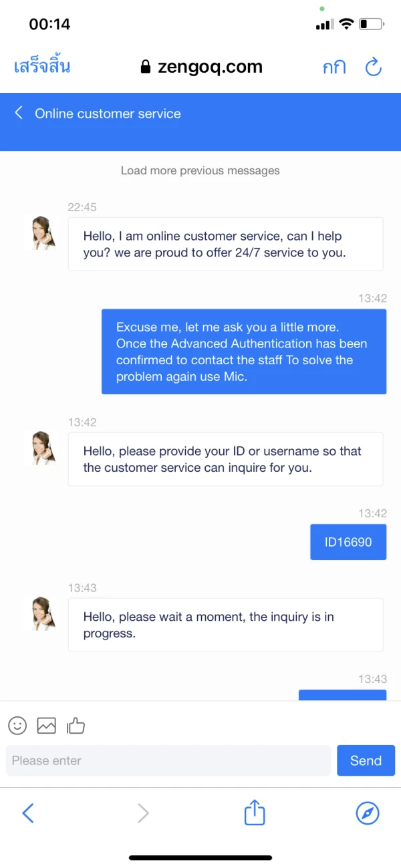The image size is (401, 868).
Task: Open the emoji picker smiley icon
Action: pyautogui.click(x=17, y=725)
